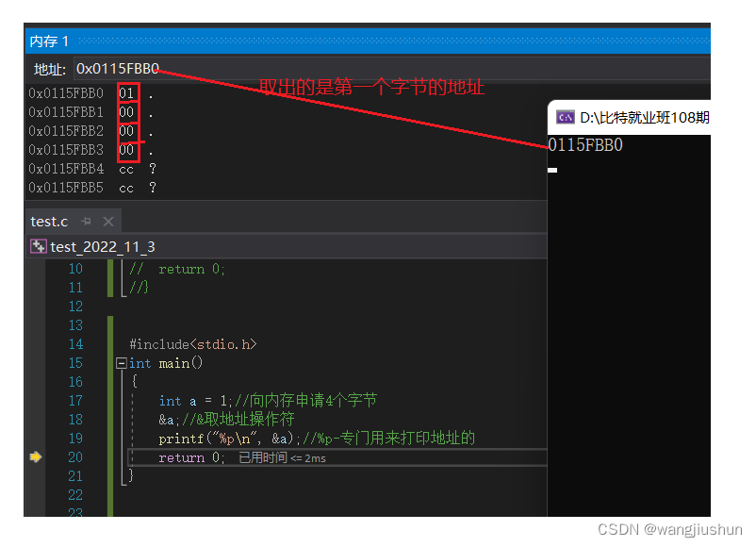This screenshot has height=547, width=756.
Task: Click the 内存 1 panel title
Action: click(x=49, y=41)
